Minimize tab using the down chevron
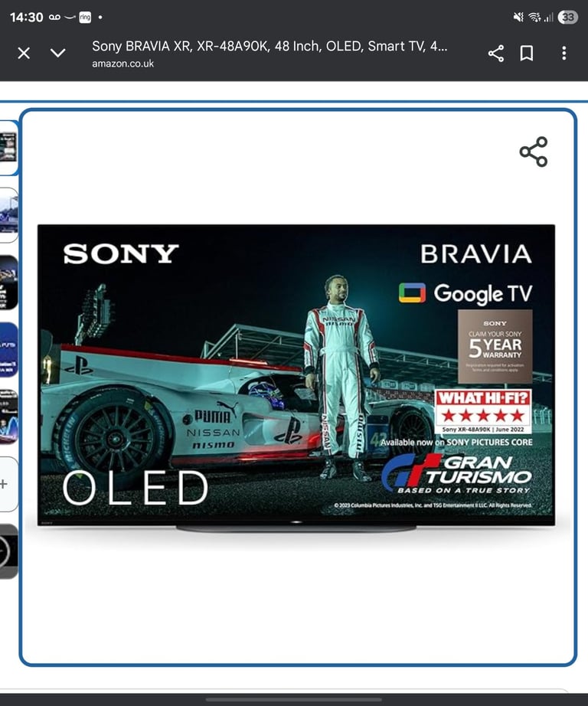The height and width of the screenshot is (706, 588). (x=58, y=53)
